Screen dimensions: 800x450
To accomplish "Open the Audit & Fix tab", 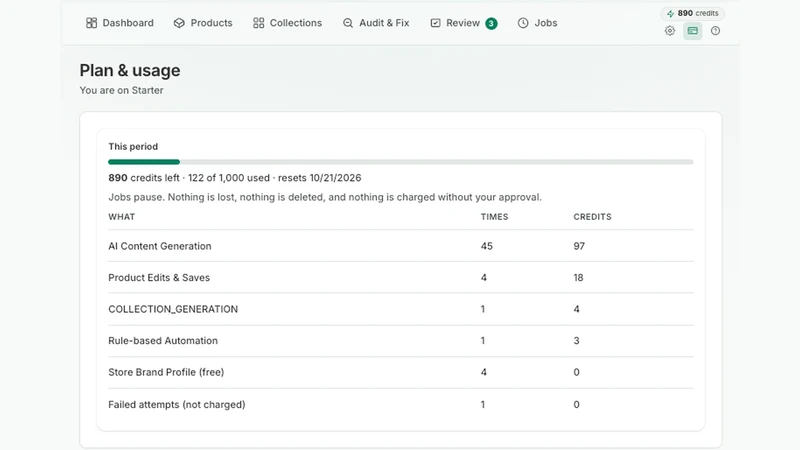I will (x=376, y=23).
